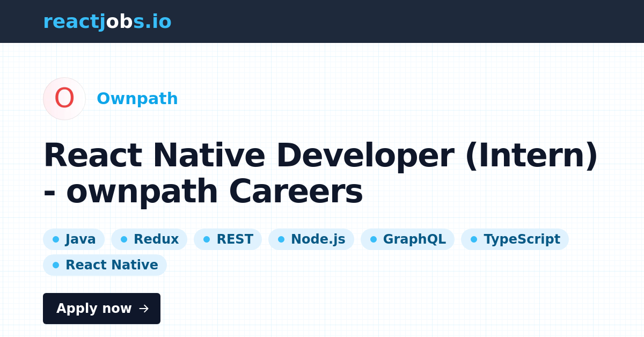
Task: Select the TypeScript skill filter
Action: click(x=515, y=239)
